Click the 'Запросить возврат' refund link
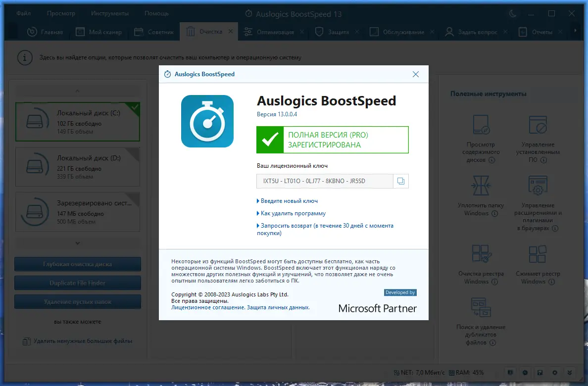This screenshot has height=386, width=588. pyautogui.click(x=325, y=229)
